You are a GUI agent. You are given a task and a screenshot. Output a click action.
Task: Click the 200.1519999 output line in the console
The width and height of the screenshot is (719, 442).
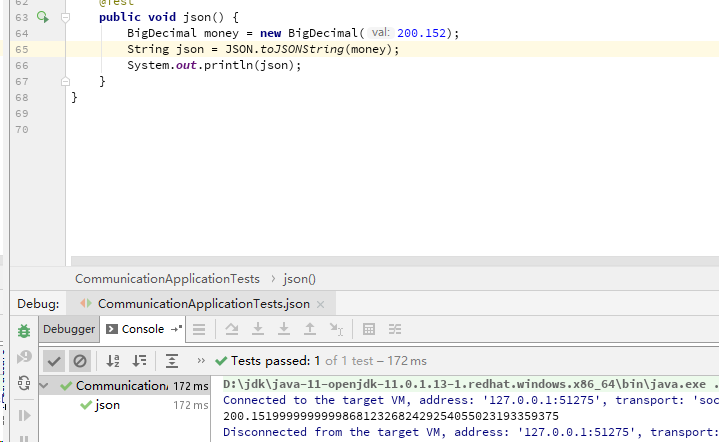click(391, 416)
